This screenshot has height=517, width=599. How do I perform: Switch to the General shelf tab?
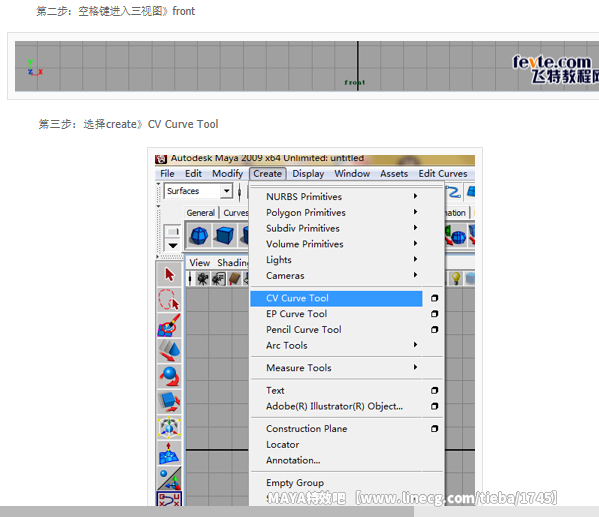[201, 213]
